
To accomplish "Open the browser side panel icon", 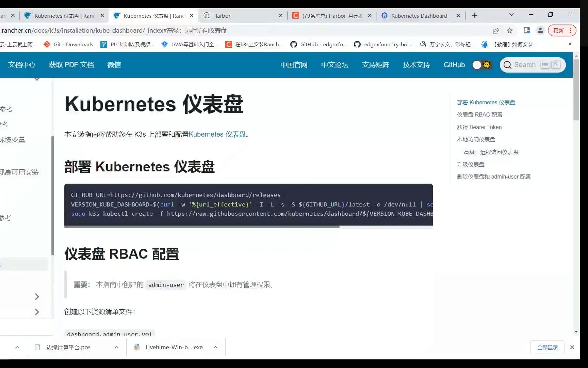I will coord(526,30).
